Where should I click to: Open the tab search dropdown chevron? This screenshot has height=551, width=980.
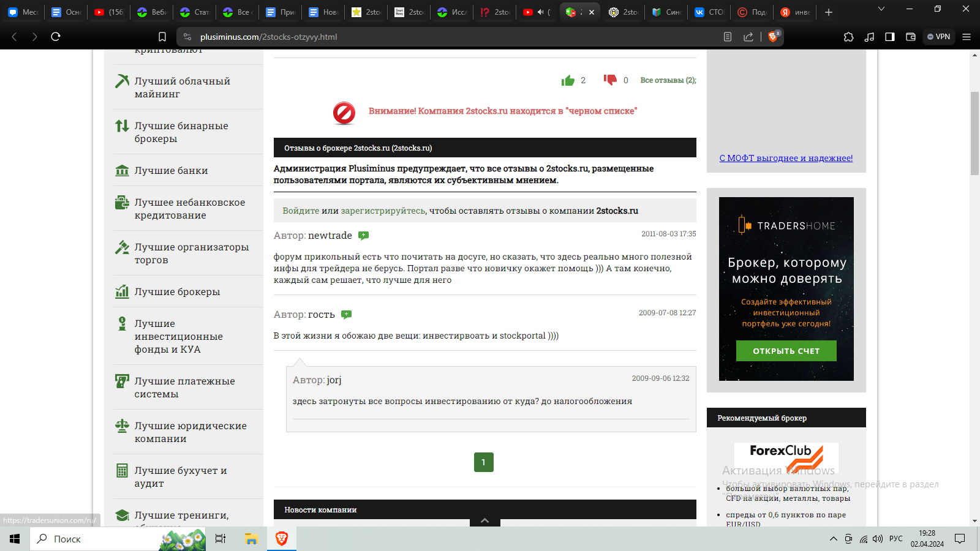click(881, 9)
